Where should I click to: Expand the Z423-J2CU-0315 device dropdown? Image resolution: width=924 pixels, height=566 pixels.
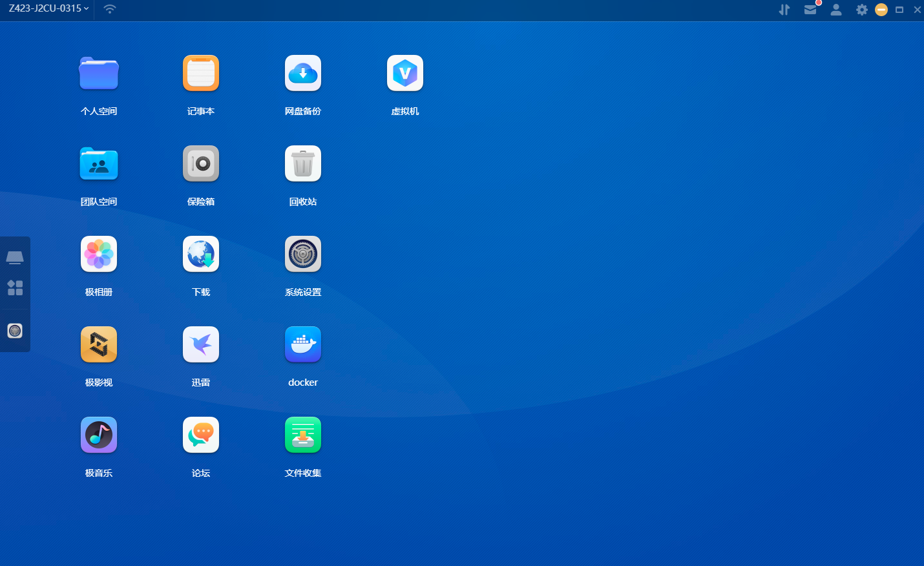click(48, 8)
